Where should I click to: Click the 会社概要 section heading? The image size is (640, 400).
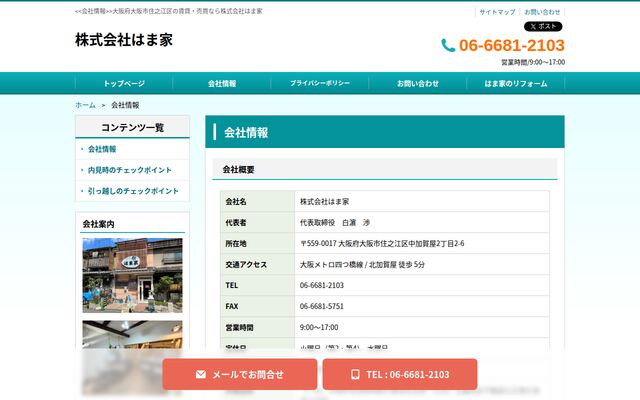coord(238,170)
